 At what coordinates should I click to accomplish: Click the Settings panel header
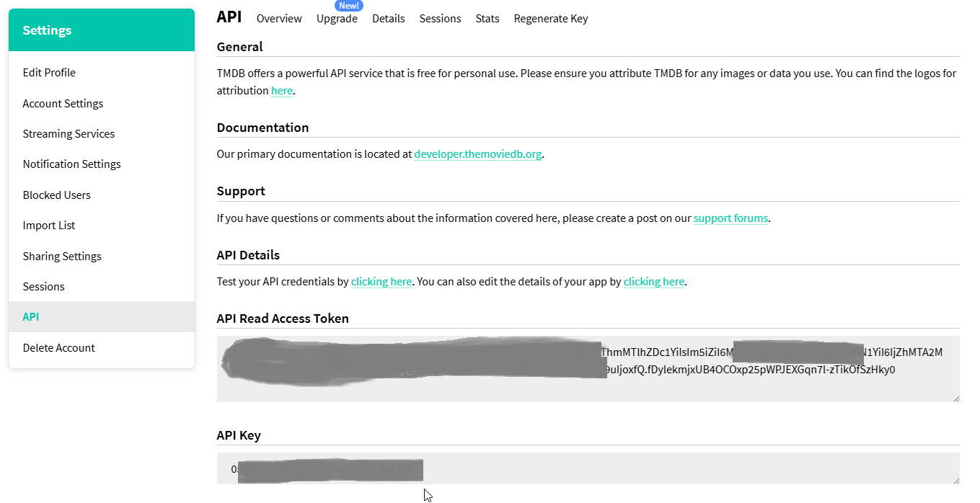pos(102,30)
